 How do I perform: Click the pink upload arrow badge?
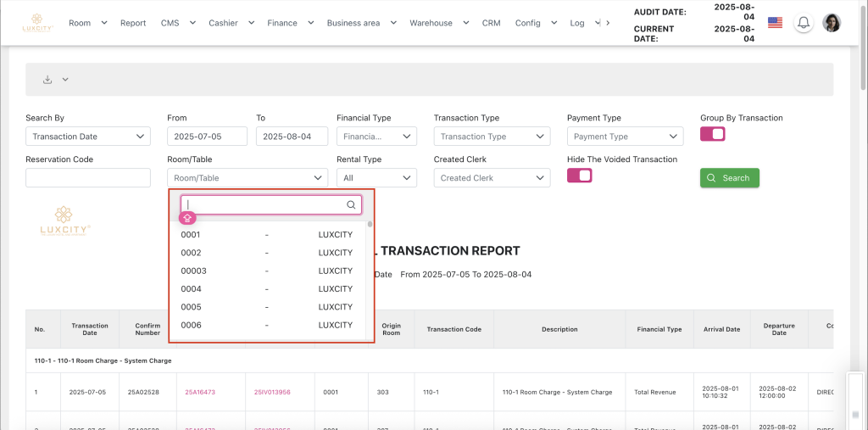187,218
